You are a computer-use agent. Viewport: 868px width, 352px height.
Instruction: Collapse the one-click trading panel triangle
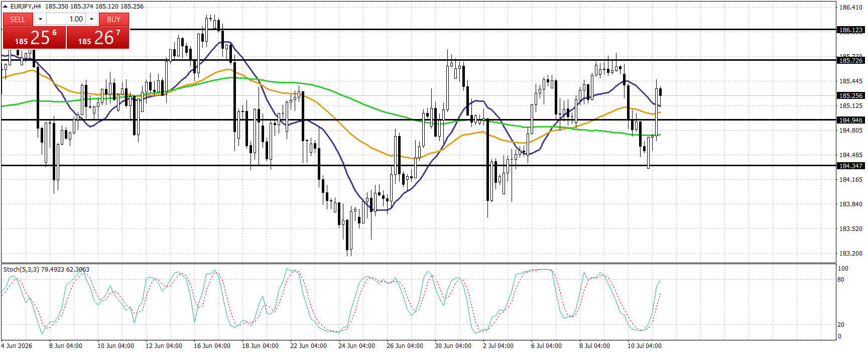click(6, 7)
